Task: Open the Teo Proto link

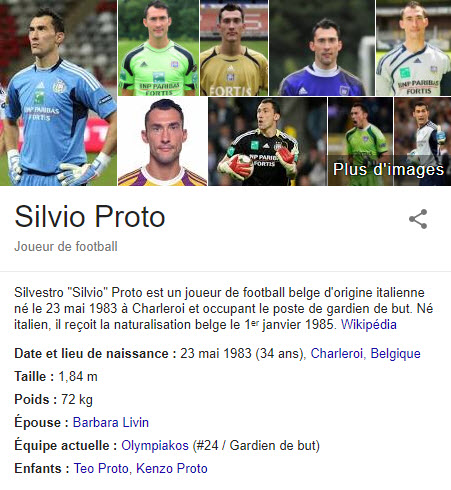Action: 101,468
